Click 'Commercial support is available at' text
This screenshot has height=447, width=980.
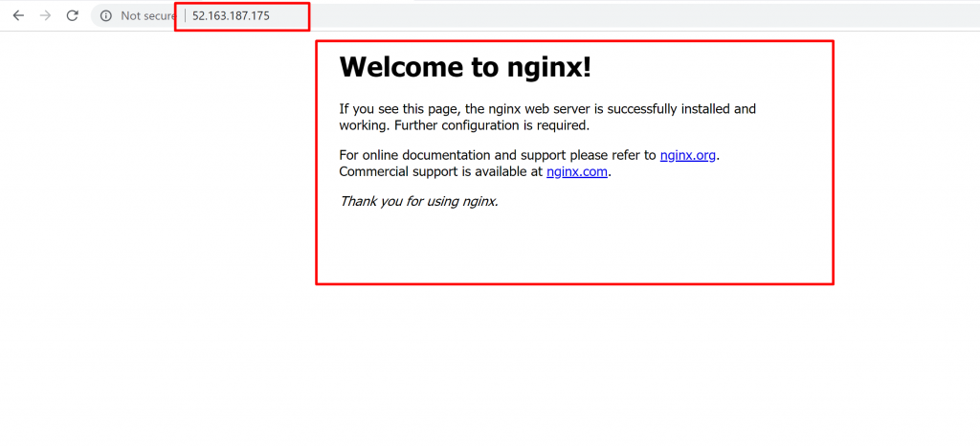[x=441, y=172]
